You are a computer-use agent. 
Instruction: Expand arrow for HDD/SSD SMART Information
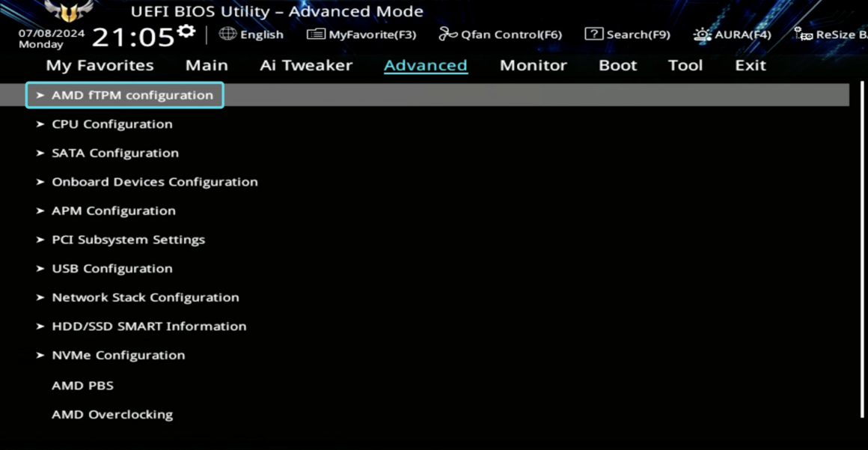click(x=40, y=326)
